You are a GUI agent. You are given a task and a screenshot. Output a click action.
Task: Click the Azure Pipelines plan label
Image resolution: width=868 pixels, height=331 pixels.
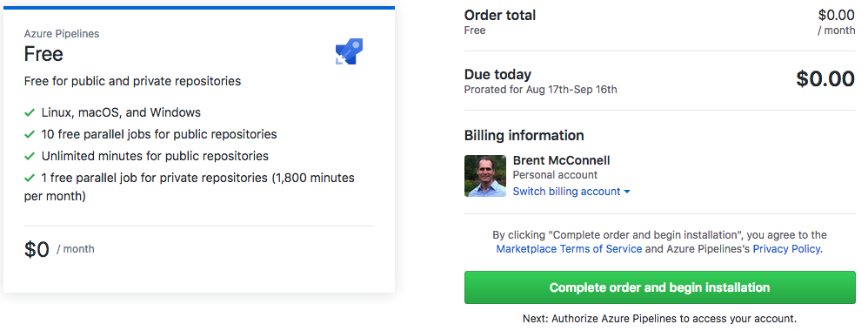tap(62, 34)
